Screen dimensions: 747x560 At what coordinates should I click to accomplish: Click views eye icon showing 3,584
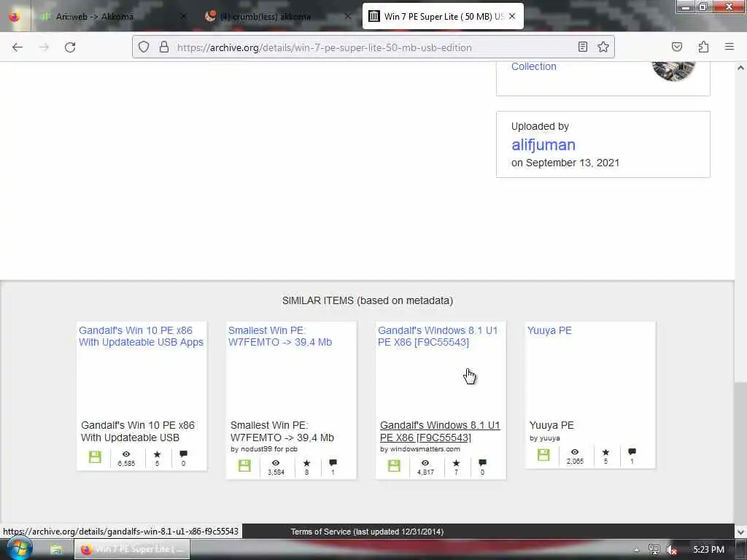pos(276,463)
